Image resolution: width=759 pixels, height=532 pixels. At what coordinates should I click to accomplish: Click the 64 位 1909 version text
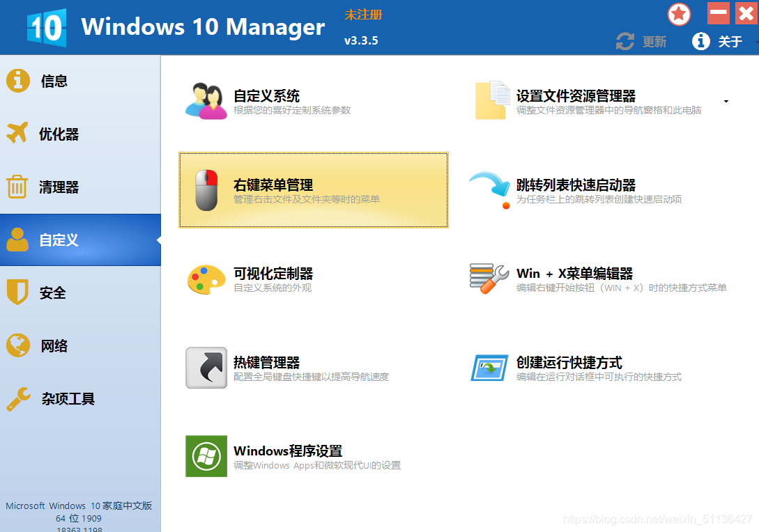[79, 519]
